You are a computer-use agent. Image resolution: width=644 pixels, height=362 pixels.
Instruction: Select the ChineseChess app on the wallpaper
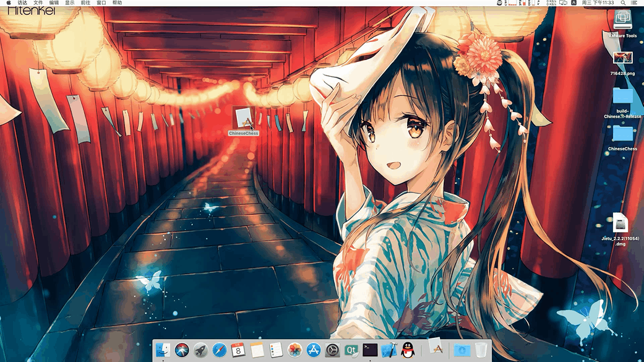(244, 121)
